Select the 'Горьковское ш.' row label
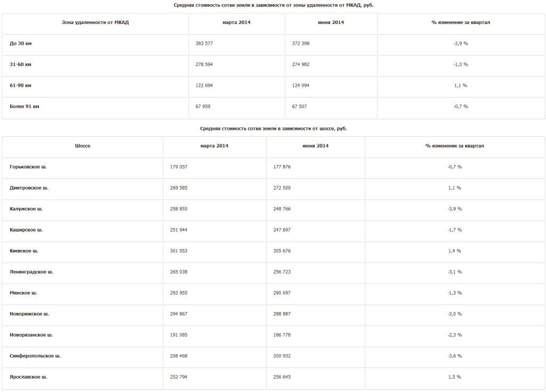 coord(28,167)
